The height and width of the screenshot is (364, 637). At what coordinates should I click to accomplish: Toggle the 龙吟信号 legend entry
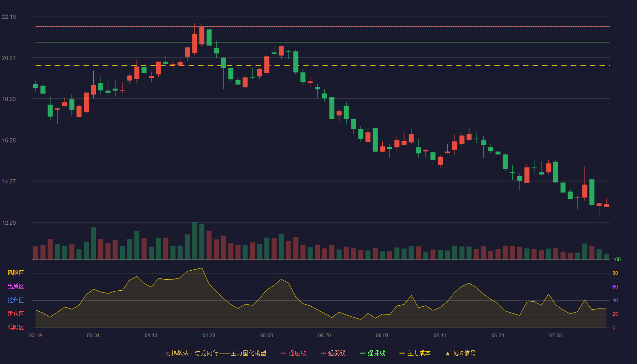click(x=460, y=353)
